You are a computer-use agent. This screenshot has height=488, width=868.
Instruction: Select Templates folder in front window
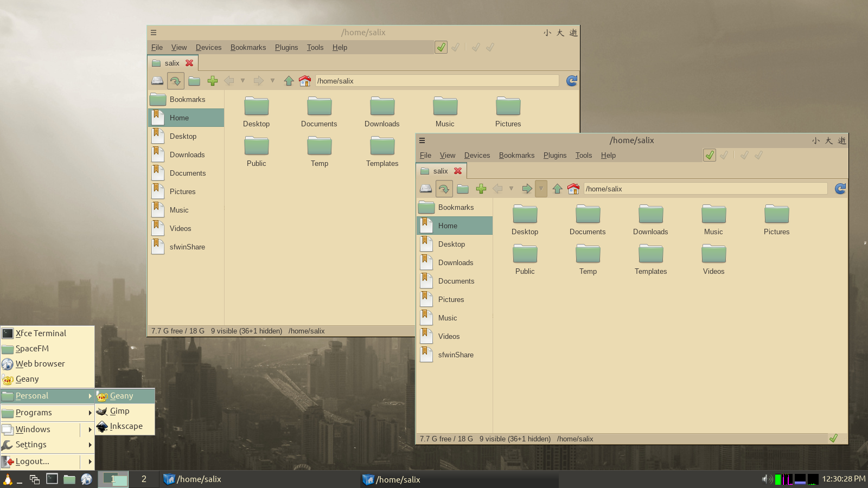650,260
